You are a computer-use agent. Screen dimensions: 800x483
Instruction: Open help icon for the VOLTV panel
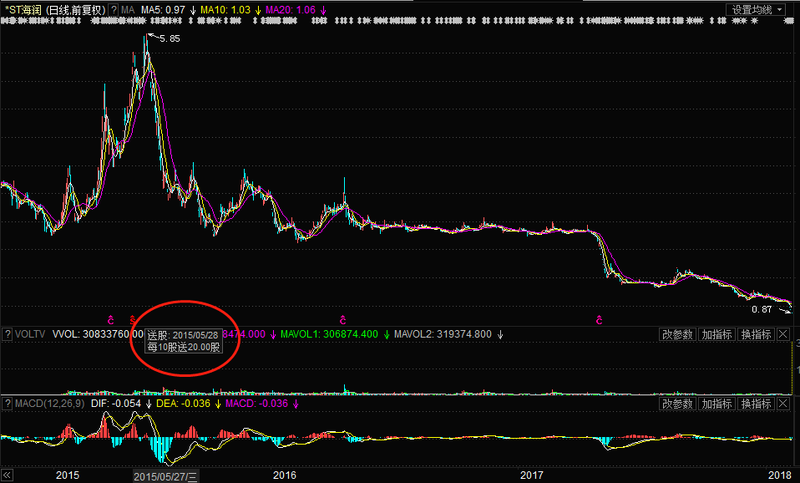[7, 335]
